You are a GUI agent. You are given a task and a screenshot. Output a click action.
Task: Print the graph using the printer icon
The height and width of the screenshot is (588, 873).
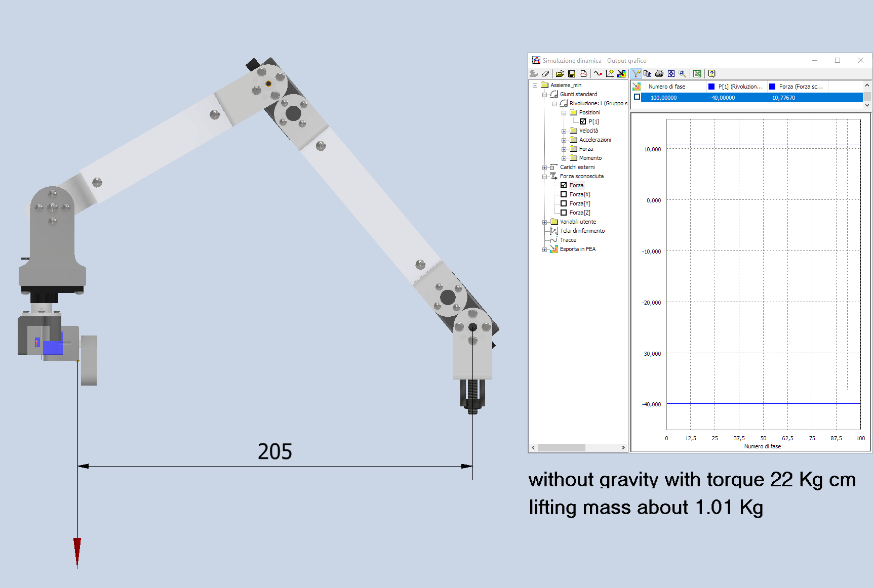tap(659, 74)
